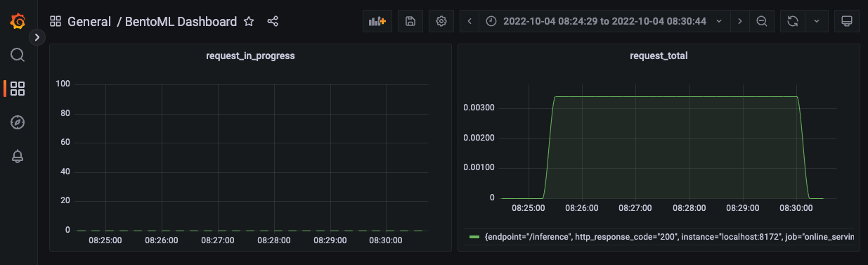Click the dashboard grid icon before General
The height and width of the screenshot is (265, 868).
tap(56, 22)
